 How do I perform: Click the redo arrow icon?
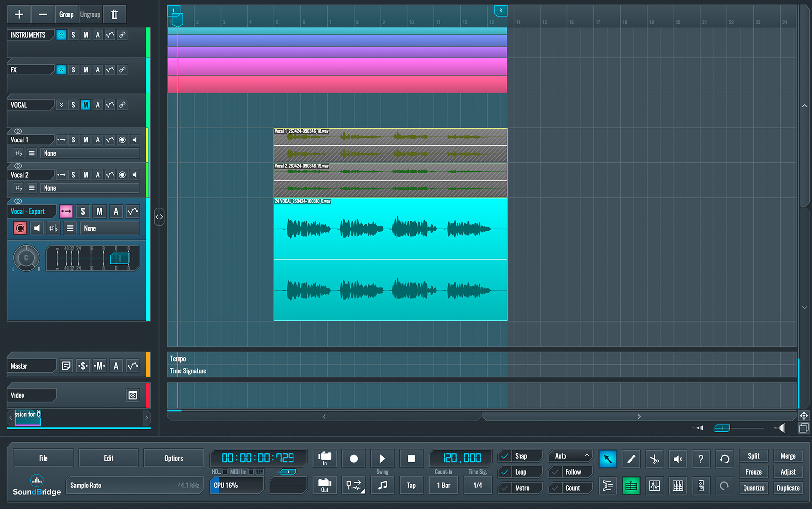pyautogui.click(x=724, y=486)
